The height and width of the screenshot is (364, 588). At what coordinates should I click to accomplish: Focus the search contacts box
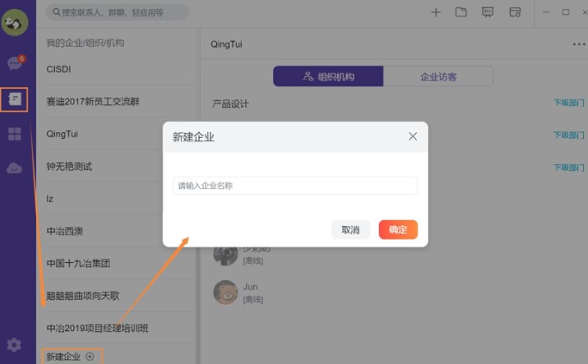[x=117, y=12]
